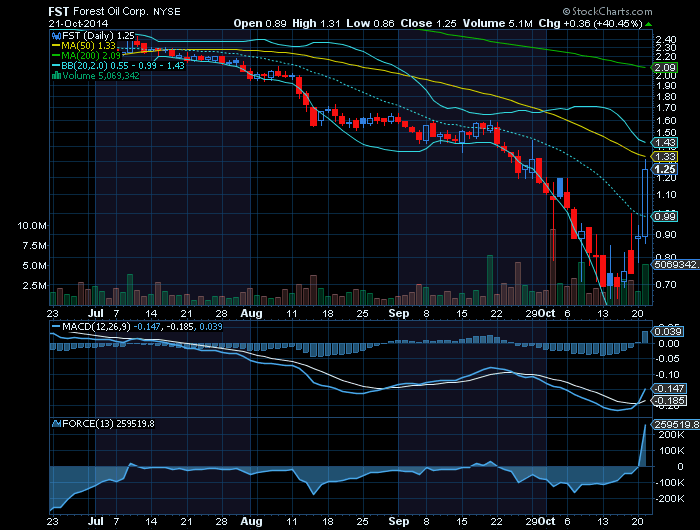The width and height of the screenshot is (700, 530).
Task: Click the 2.5M volume axis label
Action: pos(34,286)
